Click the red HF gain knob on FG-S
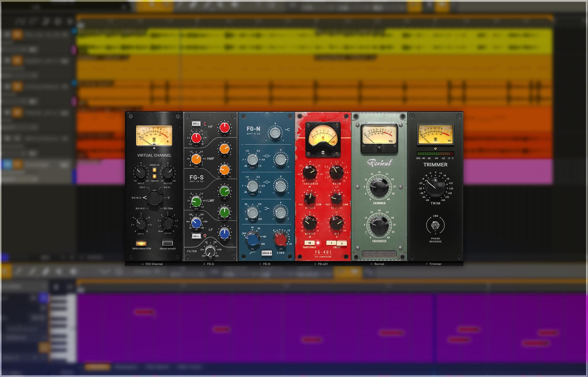588x377 pixels. (x=224, y=127)
